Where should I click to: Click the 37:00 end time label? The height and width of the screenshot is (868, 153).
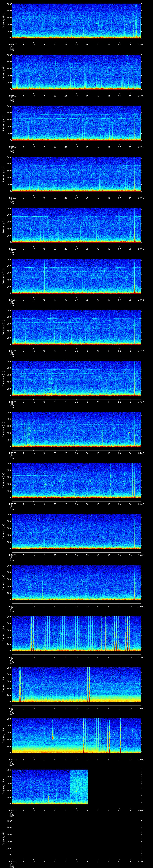click(141, 657)
